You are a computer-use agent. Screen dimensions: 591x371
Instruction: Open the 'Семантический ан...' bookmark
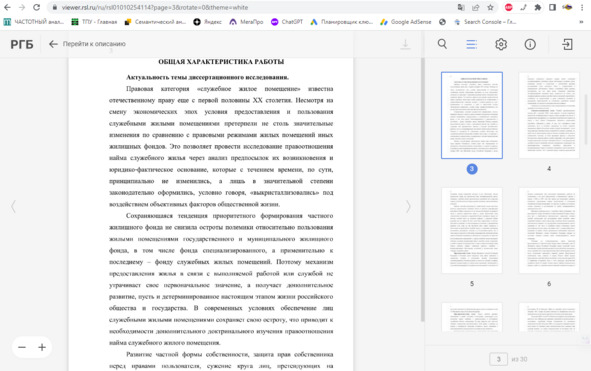pyautogui.click(x=155, y=22)
